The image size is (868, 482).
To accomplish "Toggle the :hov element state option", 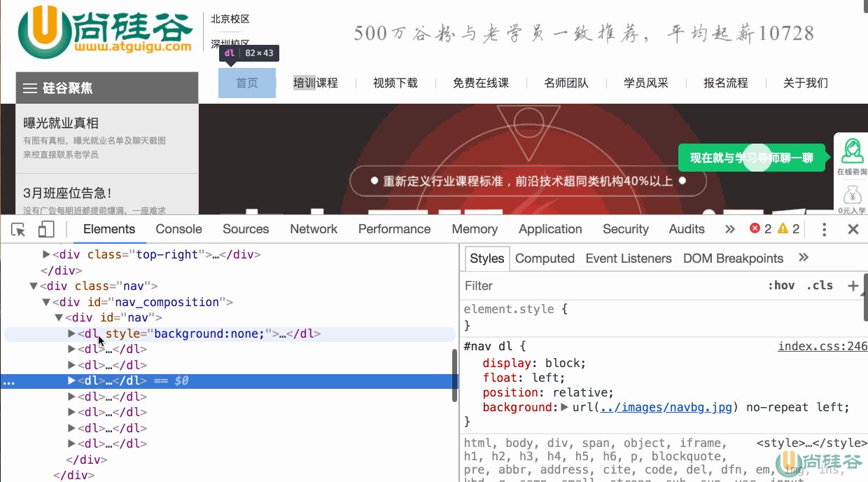I will pyautogui.click(x=781, y=286).
